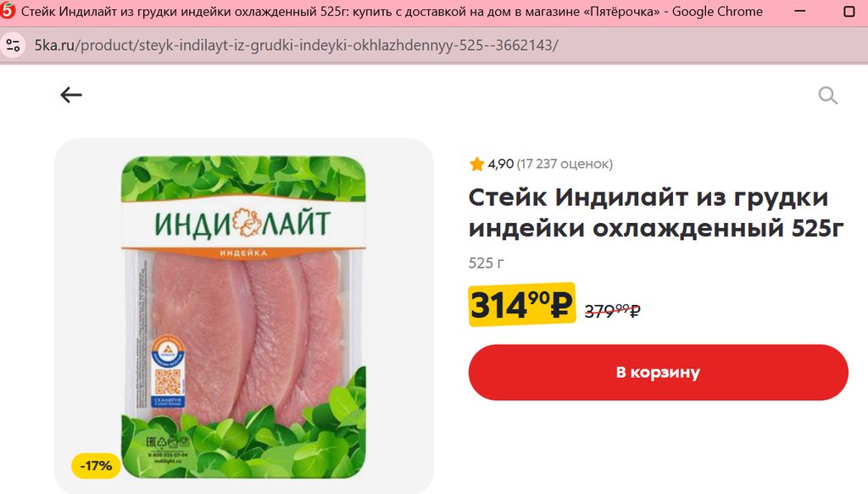Click the ИНДИЛАЙТ logo on packaging
Screen dimensions: 868x494
[242, 224]
